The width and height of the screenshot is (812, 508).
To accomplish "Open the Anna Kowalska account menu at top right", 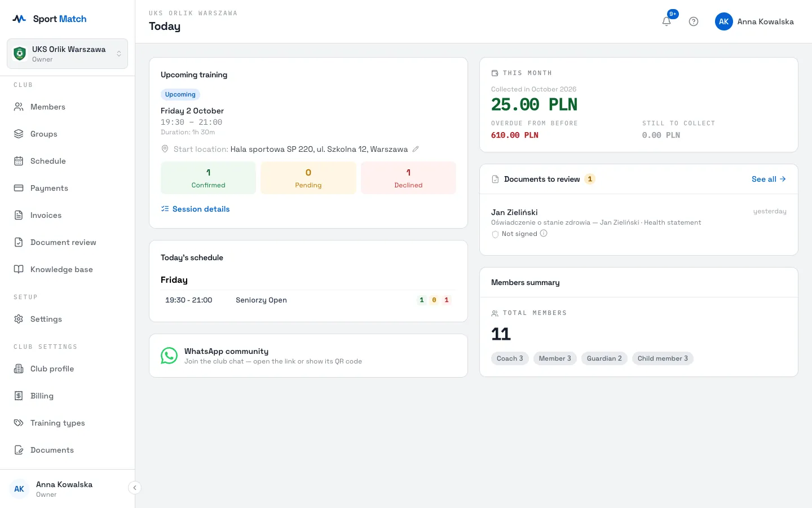I will [754, 21].
